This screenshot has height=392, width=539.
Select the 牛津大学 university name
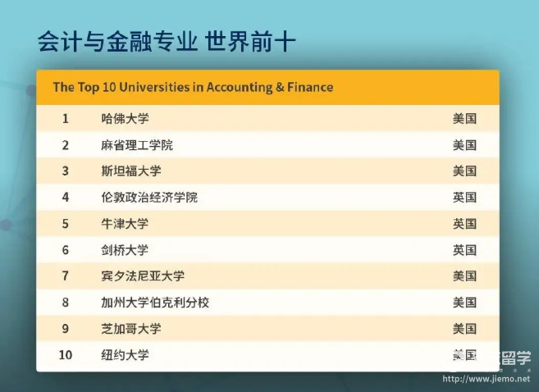coord(125,224)
